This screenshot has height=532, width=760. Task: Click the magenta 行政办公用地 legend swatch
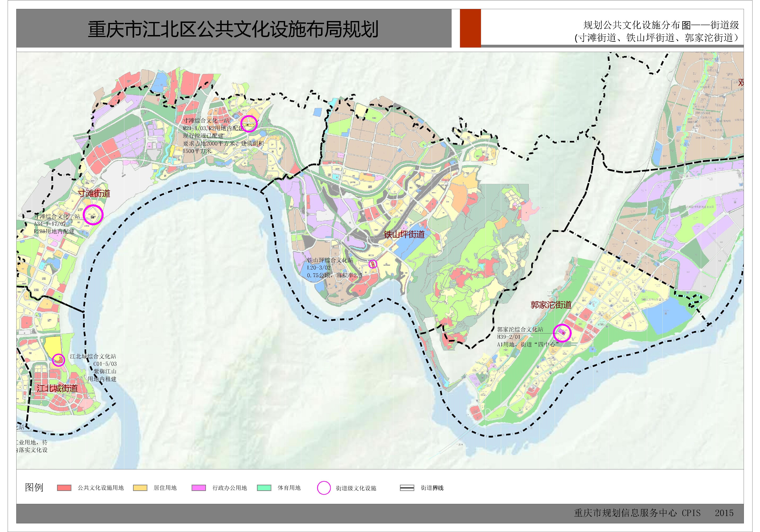click(x=199, y=488)
